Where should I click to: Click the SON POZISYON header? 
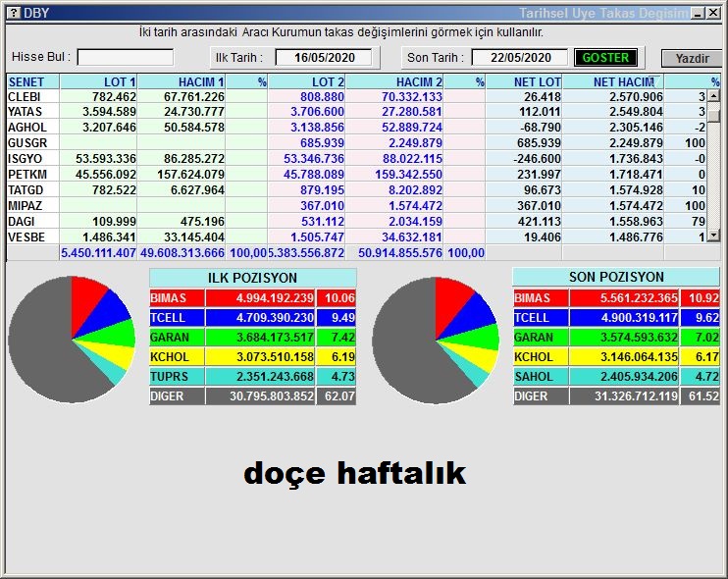[x=616, y=277]
